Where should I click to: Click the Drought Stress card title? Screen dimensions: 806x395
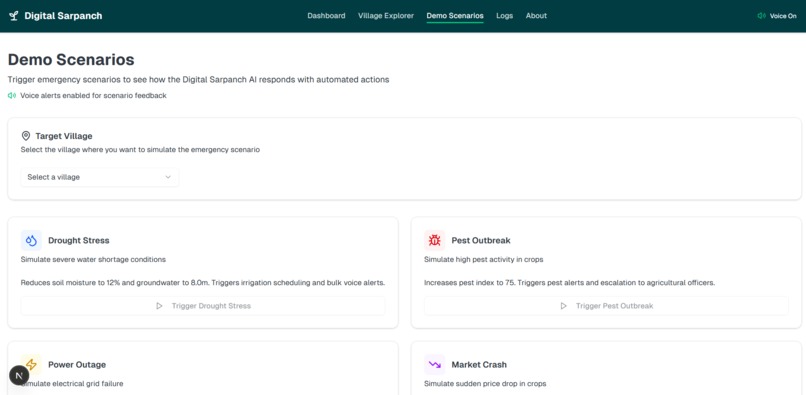(79, 240)
